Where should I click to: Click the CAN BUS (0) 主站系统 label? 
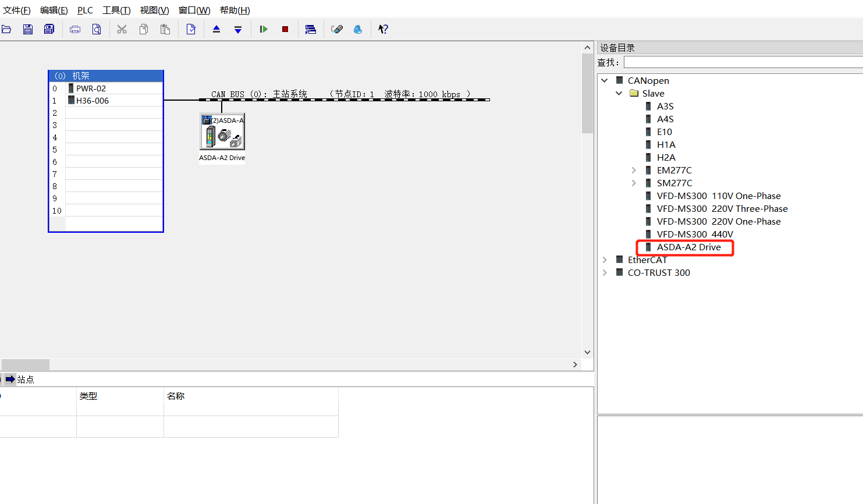tap(259, 94)
